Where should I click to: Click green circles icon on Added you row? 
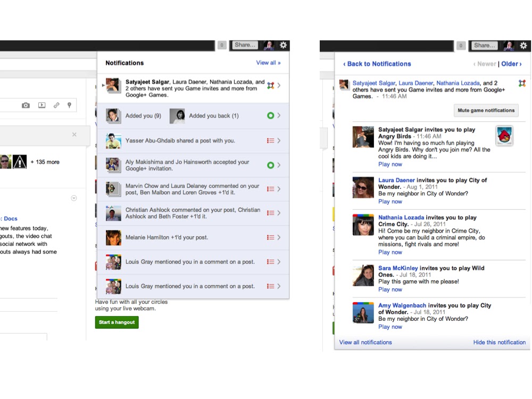tap(270, 115)
